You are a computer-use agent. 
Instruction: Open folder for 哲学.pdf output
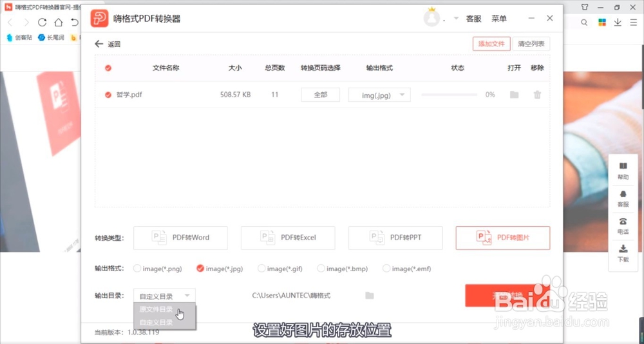point(514,95)
